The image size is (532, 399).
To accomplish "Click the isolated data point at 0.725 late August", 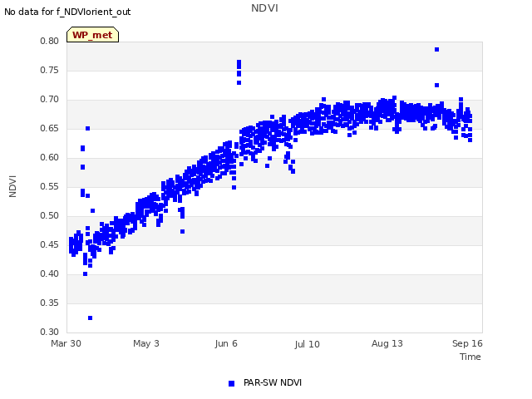I will (437, 85).
